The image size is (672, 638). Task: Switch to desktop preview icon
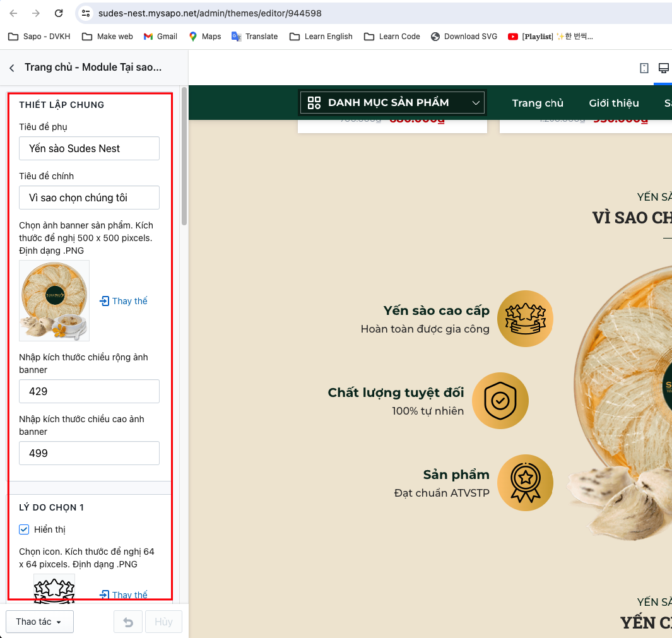663,68
